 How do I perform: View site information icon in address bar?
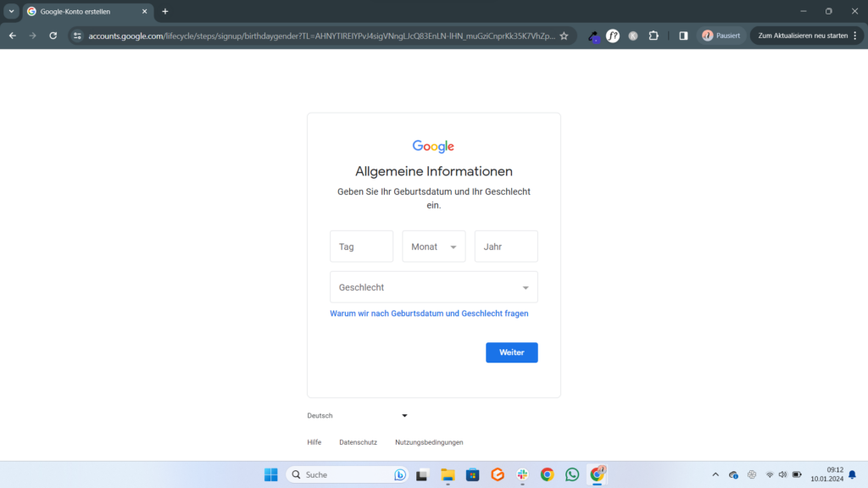pos(77,36)
